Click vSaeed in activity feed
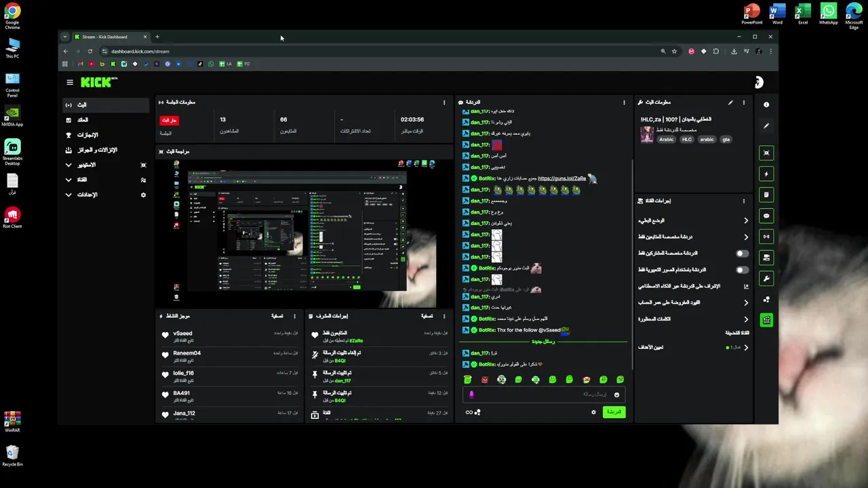The width and height of the screenshot is (868, 488). pyautogui.click(x=182, y=333)
